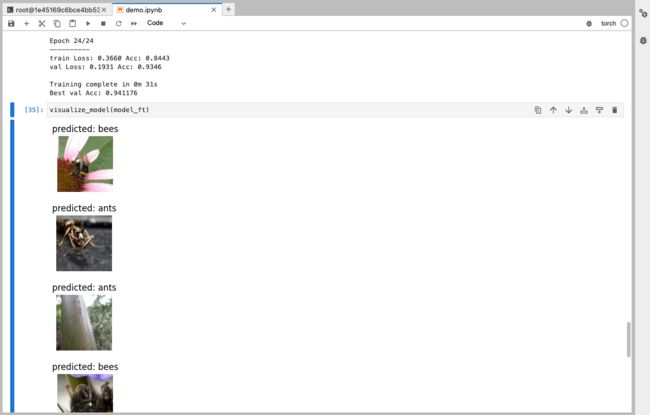The image size is (650, 415).
Task: Insert a cell above cell 35
Action: [584, 110]
